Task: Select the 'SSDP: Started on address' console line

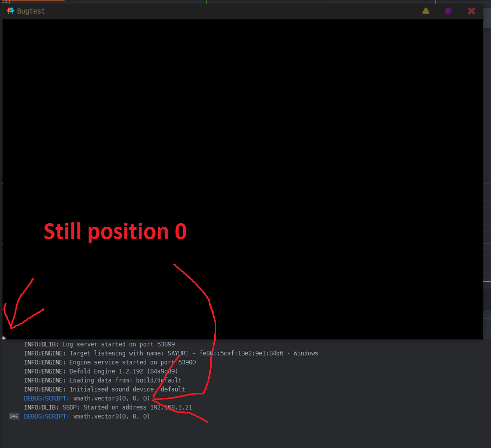Action: click(x=108, y=407)
